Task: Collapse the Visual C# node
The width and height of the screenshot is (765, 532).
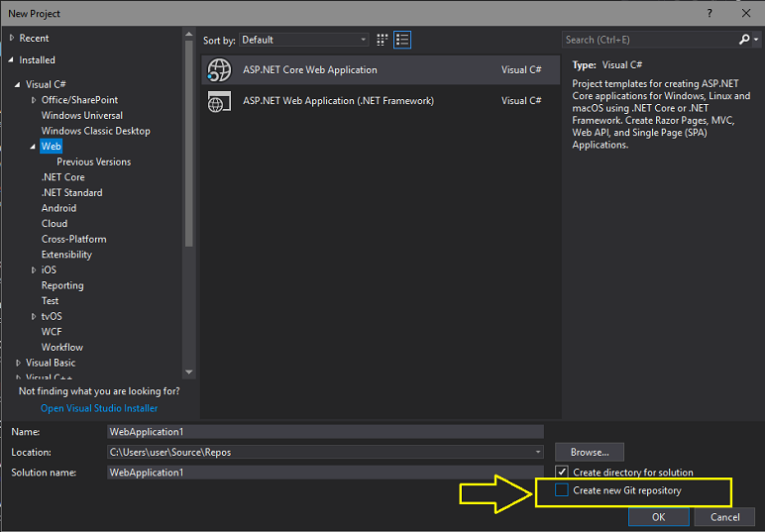Action: pos(18,84)
